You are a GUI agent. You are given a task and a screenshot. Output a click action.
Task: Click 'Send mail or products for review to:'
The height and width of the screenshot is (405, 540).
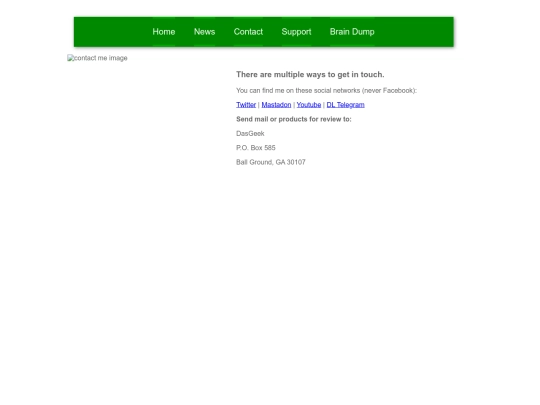(x=294, y=119)
